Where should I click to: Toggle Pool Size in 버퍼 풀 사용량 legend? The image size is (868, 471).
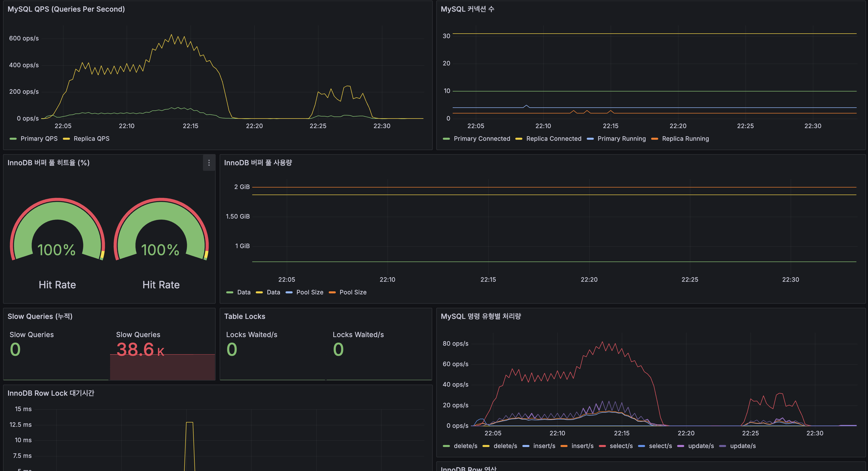click(310, 292)
